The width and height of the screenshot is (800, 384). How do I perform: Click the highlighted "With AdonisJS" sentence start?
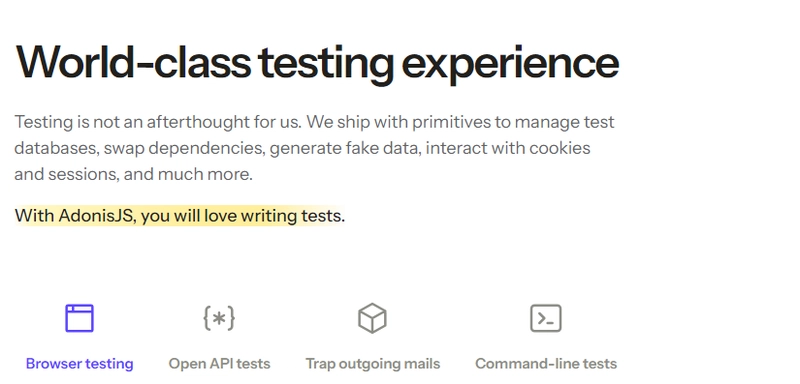(x=76, y=216)
